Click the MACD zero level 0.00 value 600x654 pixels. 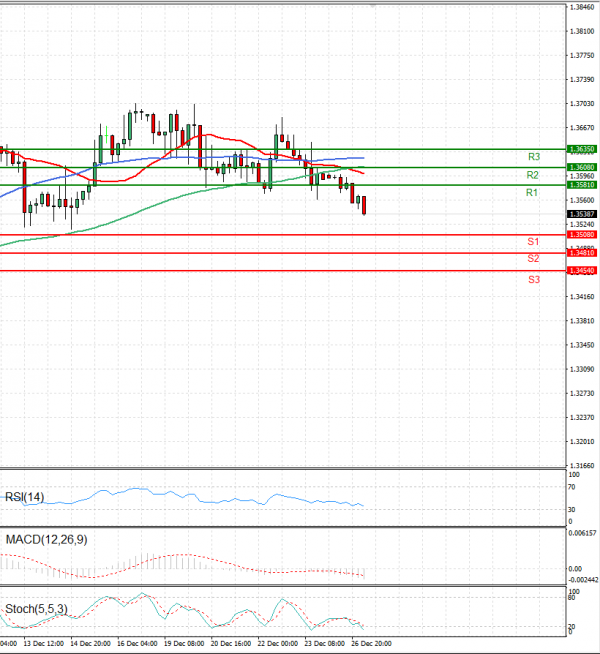coord(575,569)
